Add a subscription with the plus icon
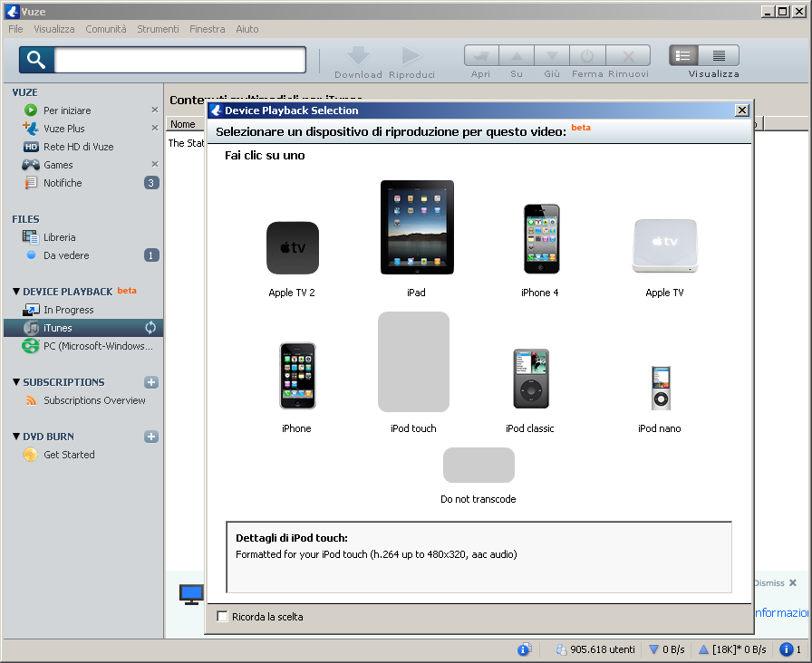812x663 pixels. click(x=151, y=382)
